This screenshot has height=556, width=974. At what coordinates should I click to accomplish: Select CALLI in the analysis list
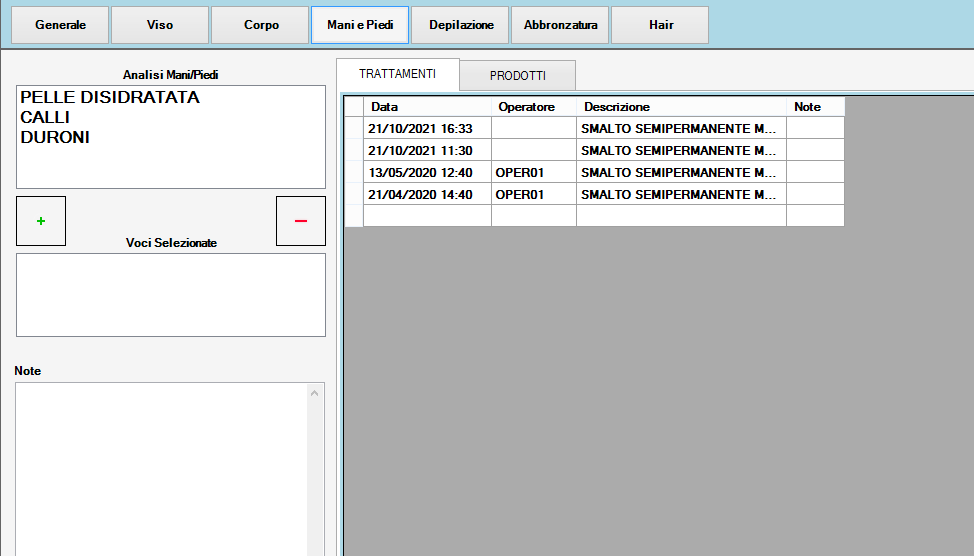pos(45,118)
